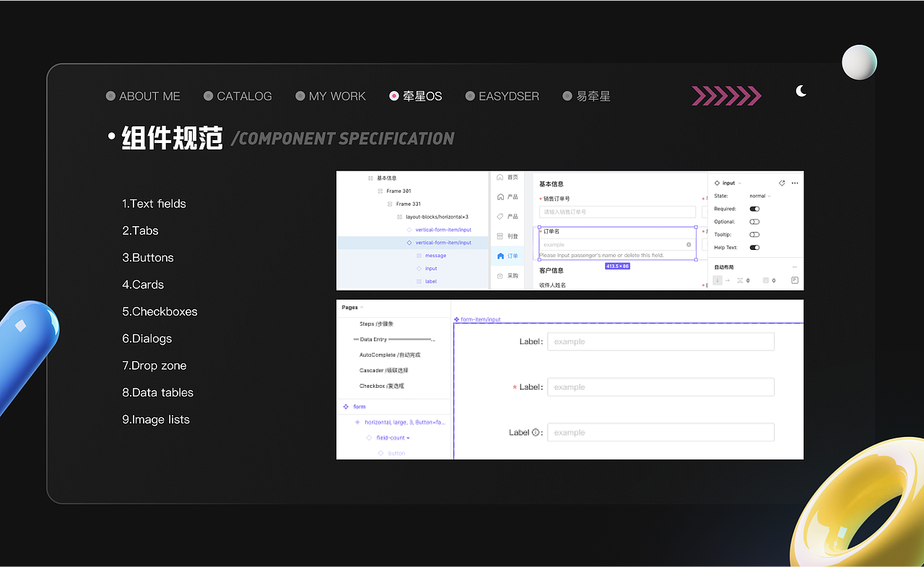Click the downward auto-layout direction arrow
This screenshot has height=567, width=924.
[x=718, y=280]
